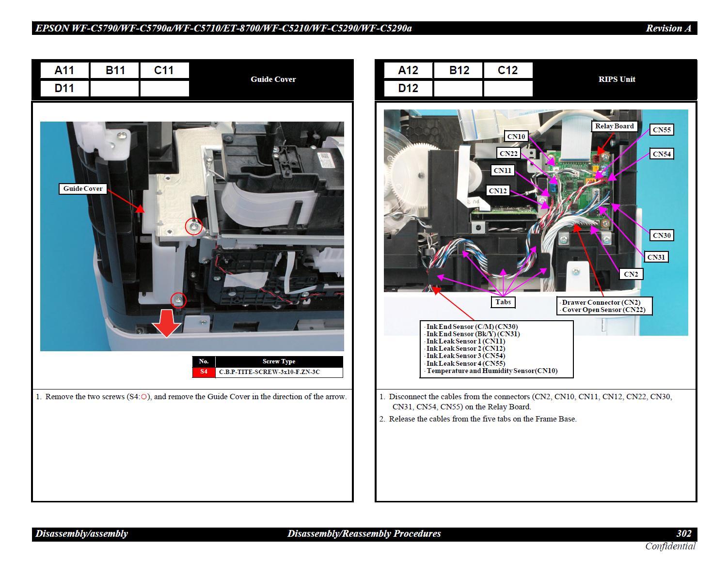Click the upper red screw circle
This screenshot has height=561, width=728.
click(194, 226)
